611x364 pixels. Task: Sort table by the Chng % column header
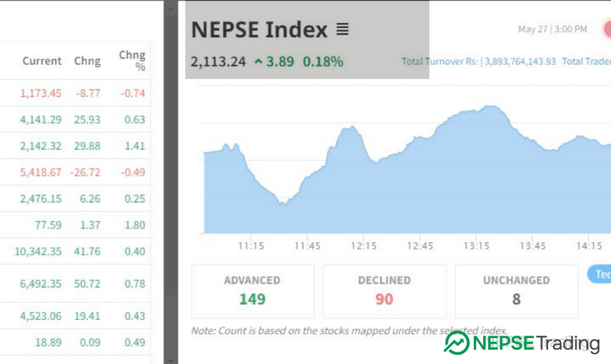pyautogui.click(x=132, y=60)
